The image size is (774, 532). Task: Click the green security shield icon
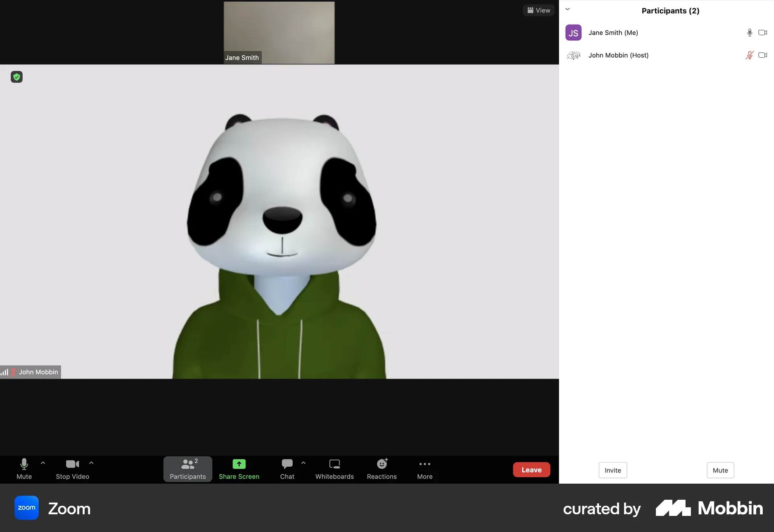16,77
